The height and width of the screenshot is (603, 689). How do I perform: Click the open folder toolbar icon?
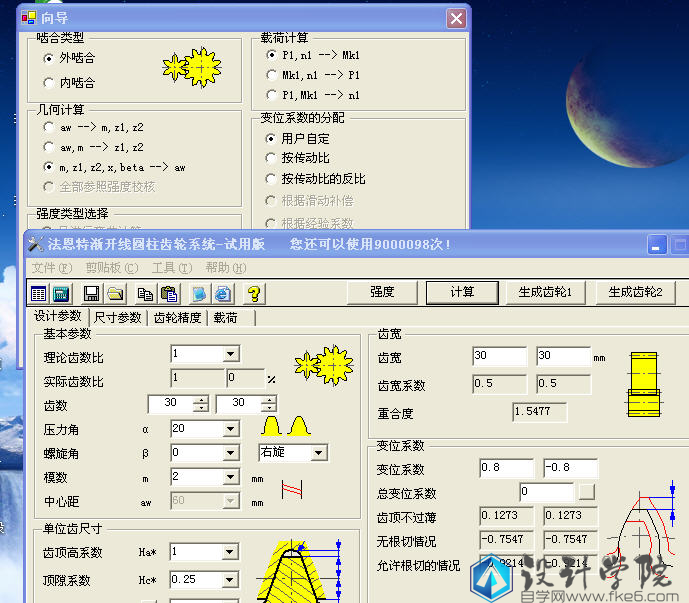point(115,293)
